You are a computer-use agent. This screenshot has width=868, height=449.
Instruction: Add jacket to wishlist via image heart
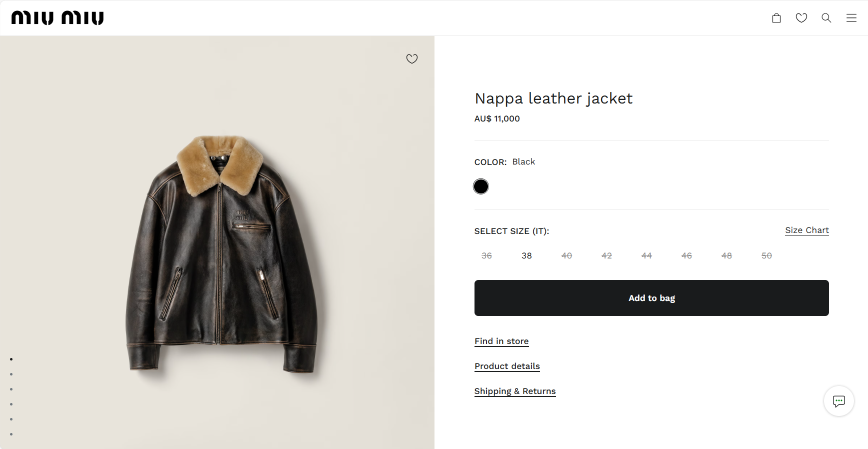[411, 59]
